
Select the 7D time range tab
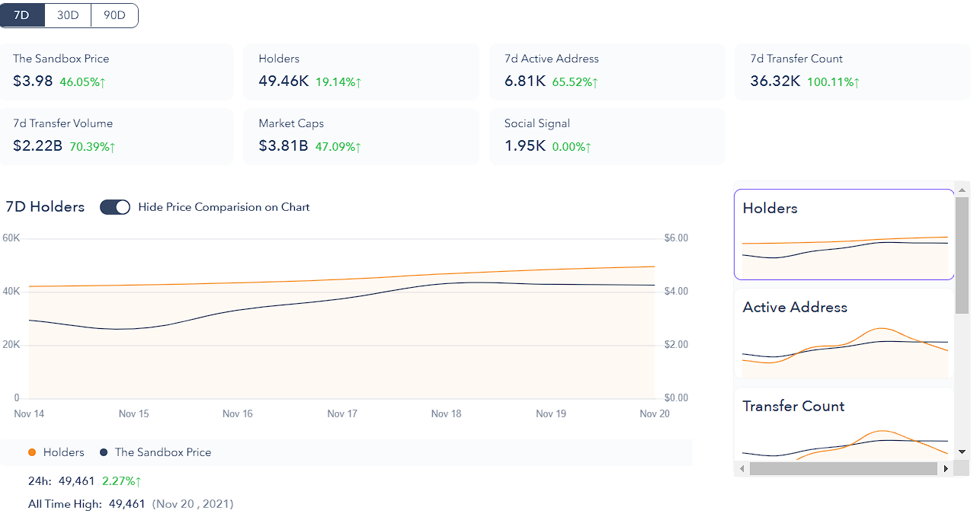22,15
